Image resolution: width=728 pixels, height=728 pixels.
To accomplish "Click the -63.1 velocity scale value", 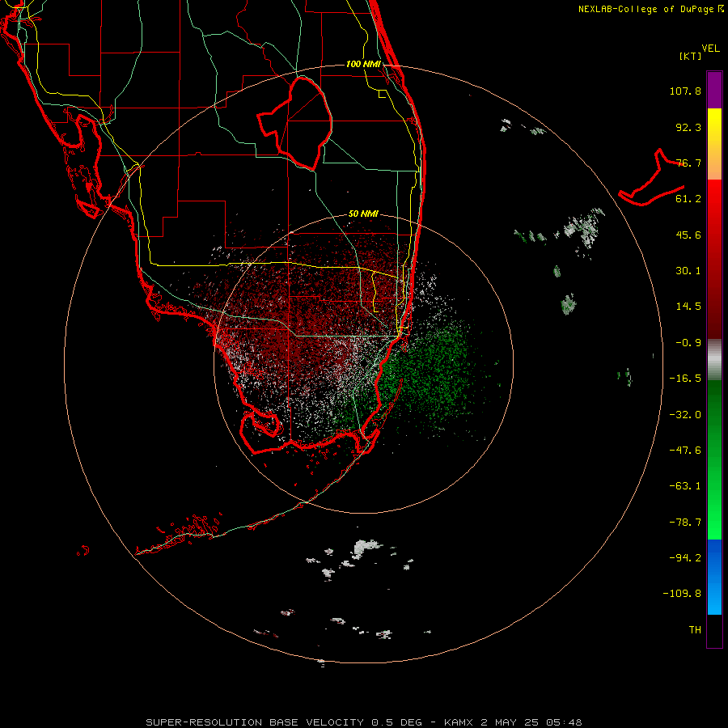I will tap(685, 486).
